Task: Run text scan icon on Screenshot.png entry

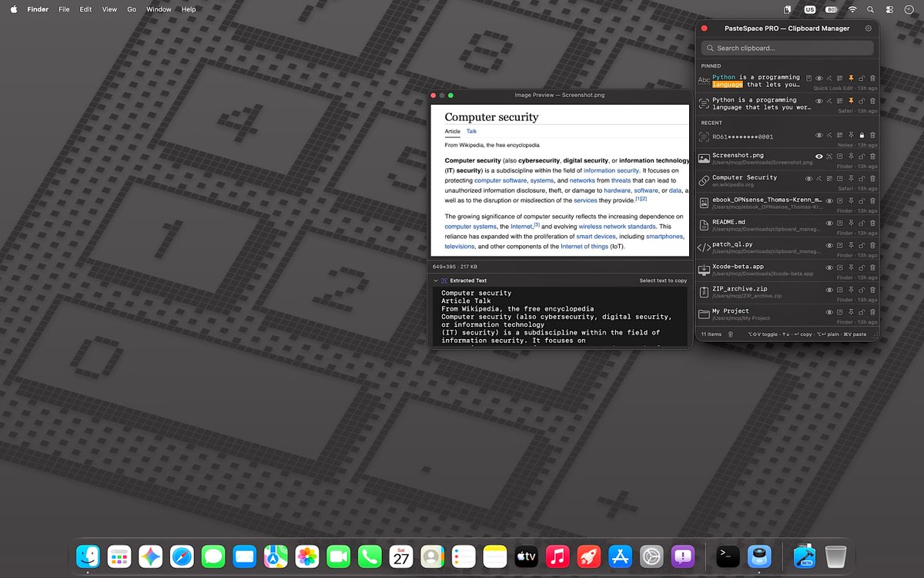Action: [x=829, y=156]
